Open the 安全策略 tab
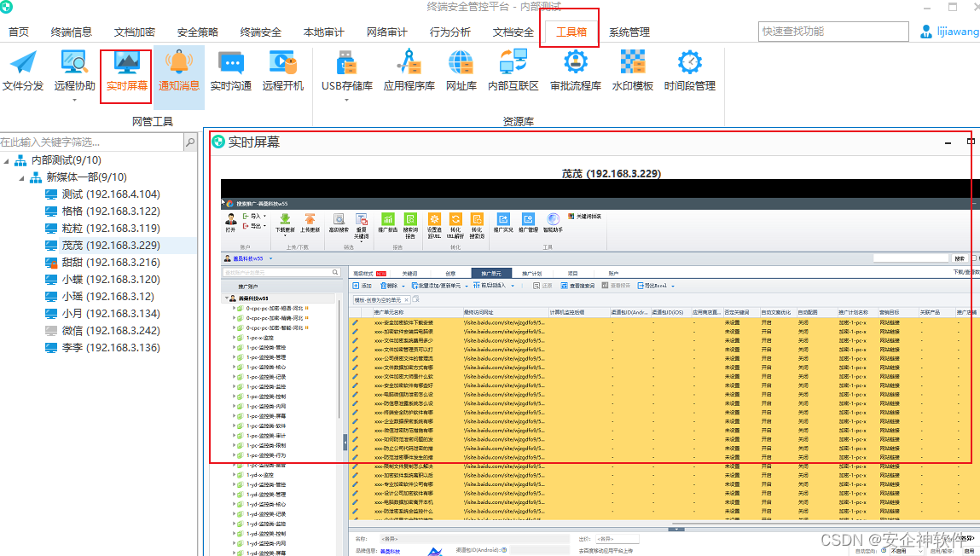980x556 pixels. 198,32
